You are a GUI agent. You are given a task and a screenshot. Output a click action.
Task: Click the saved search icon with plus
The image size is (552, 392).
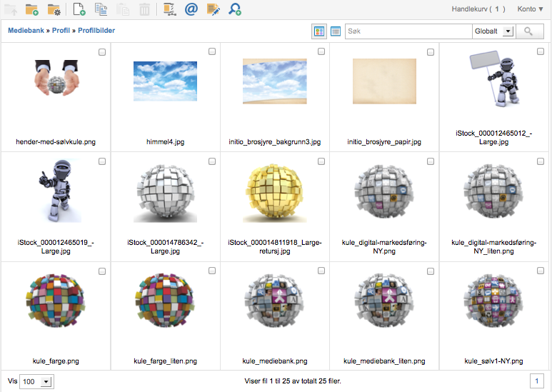[x=234, y=9]
